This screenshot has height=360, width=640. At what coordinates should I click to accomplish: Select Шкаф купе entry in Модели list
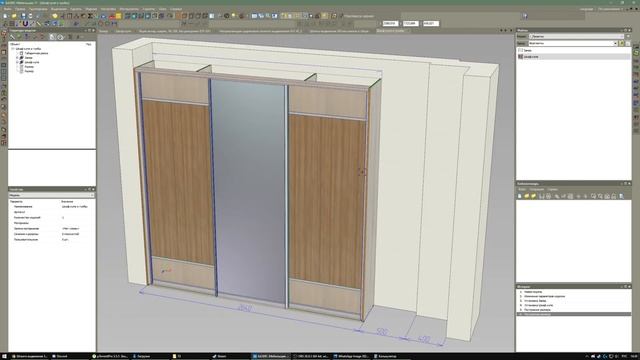pos(573,57)
